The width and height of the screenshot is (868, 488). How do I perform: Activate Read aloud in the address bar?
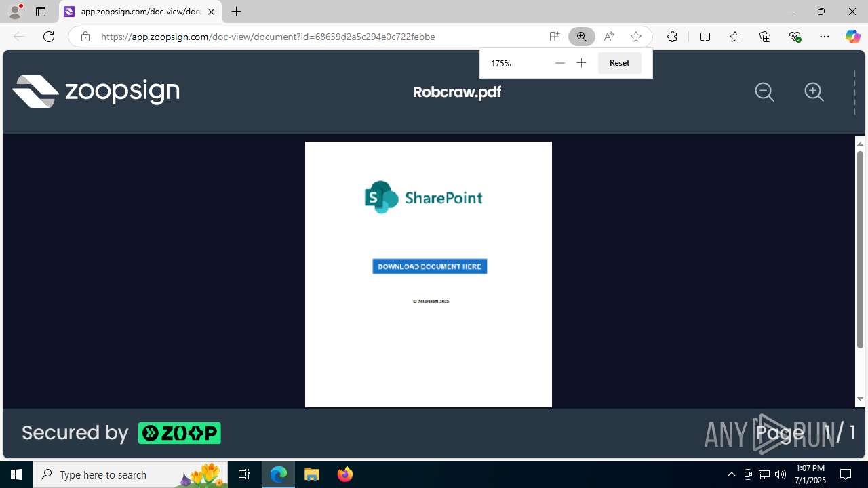pyautogui.click(x=609, y=37)
